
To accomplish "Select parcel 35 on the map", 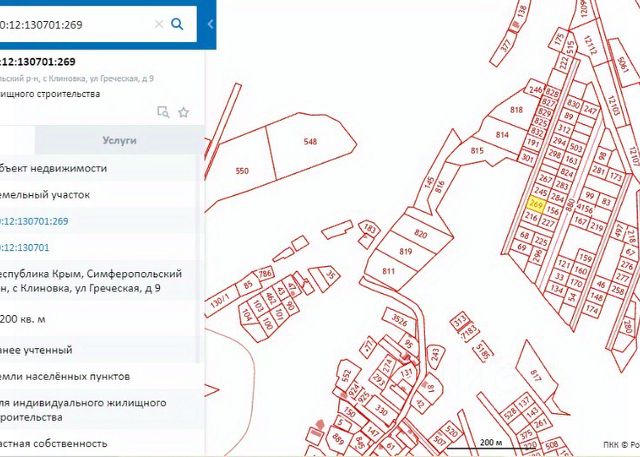I will pos(331,275).
